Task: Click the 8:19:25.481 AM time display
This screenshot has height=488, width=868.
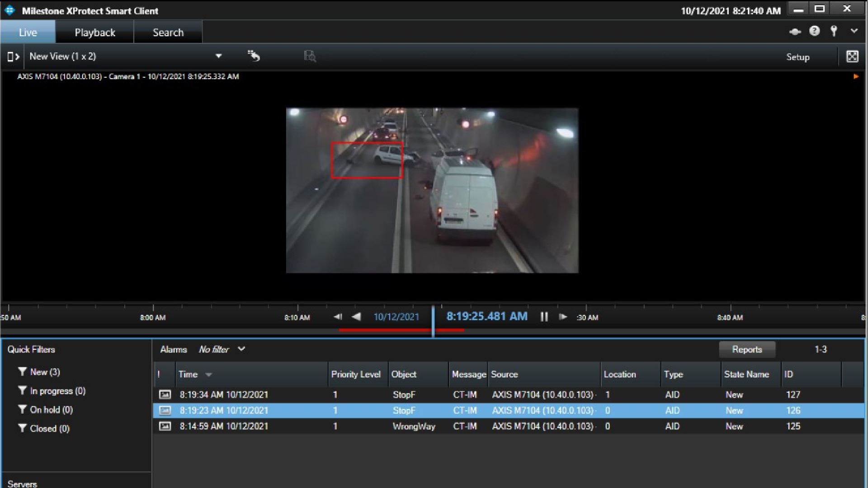Action: pos(487,316)
